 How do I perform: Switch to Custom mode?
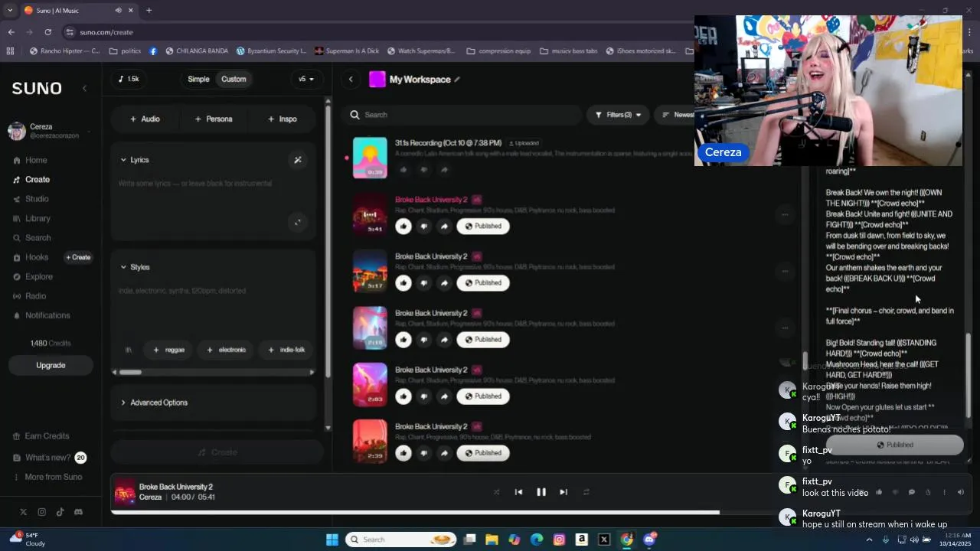[234, 79]
